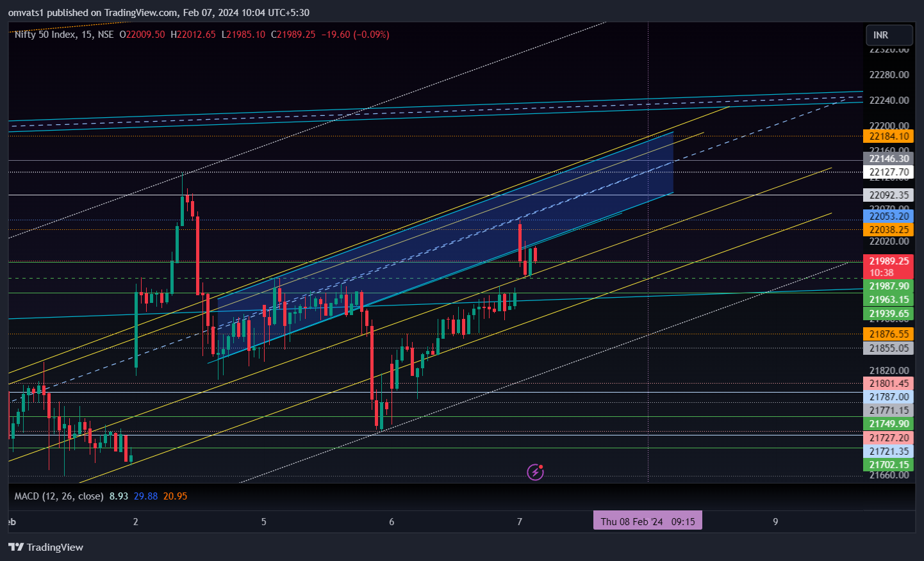924x561 pixels.
Task: Click the low value L21985.10
Action: (x=243, y=35)
